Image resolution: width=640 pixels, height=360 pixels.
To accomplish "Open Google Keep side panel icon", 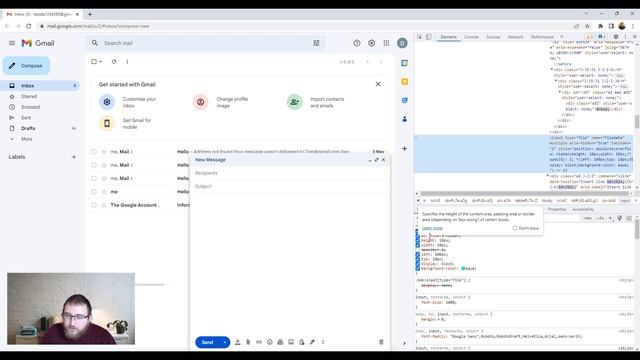I will [404, 82].
